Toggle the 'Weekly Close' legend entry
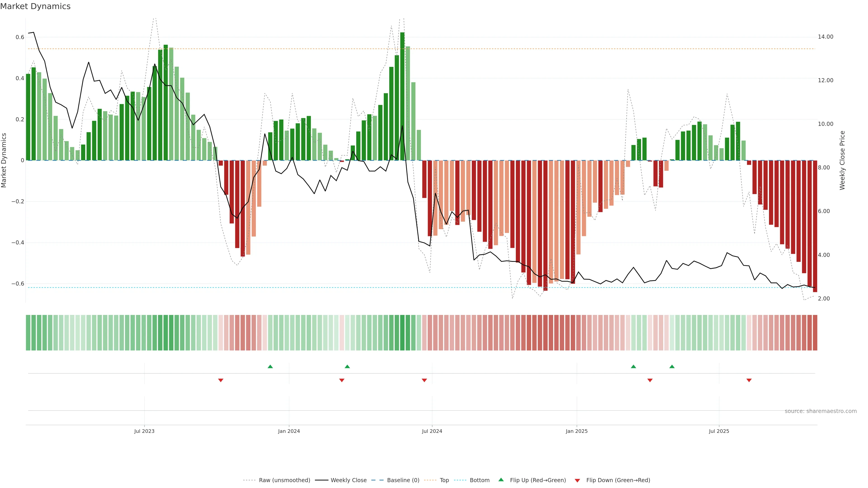868x488 pixels. click(x=348, y=480)
